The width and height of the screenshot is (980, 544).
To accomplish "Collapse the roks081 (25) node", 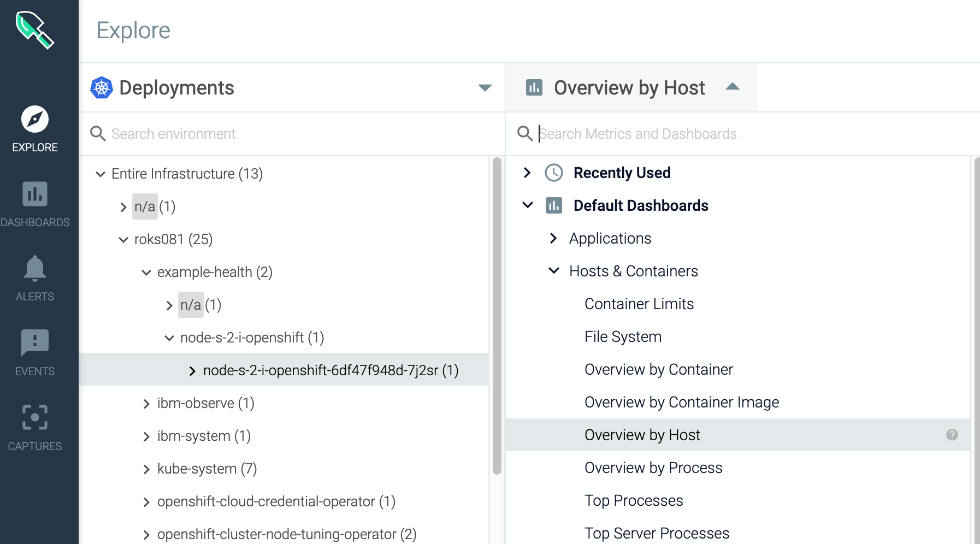I will (x=123, y=240).
